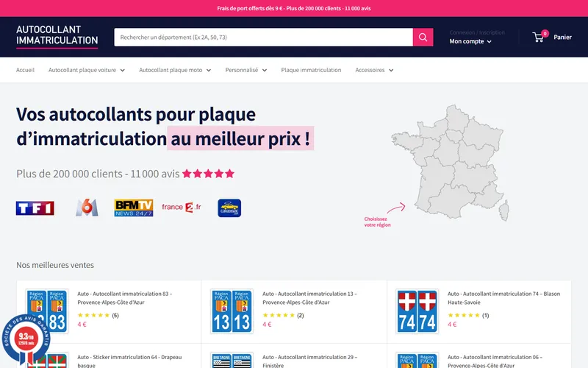The width and height of the screenshot is (588, 368).
Task: Click the Choisissez votre région label
Action: pyautogui.click(x=377, y=222)
